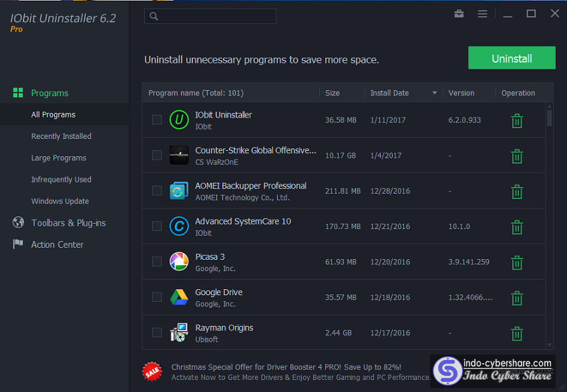Screen dimensions: 567x392
Task: Select the Google Drive checkbox
Action: coord(156,297)
